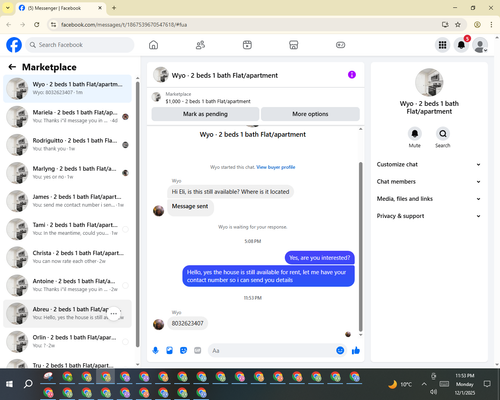Open the Windows notification center icon
The width and height of the screenshot is (500, 400).
tap(487, 384)
